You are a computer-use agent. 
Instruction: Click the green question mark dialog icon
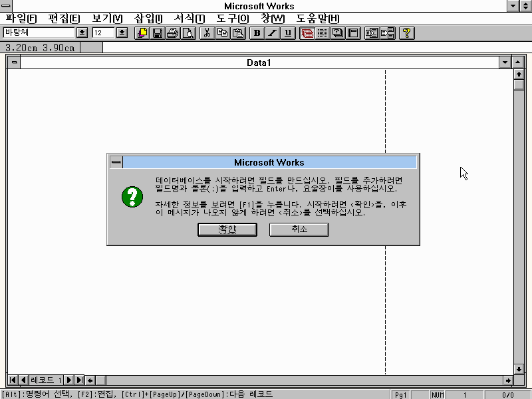[132, 197]
